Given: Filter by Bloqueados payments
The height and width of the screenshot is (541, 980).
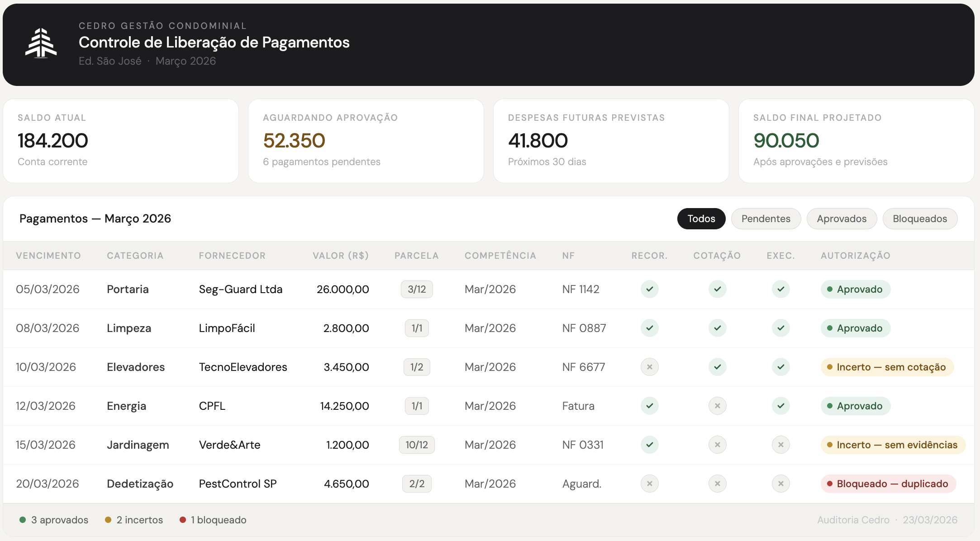Looking at the screenshot, I should coord(919,218).
